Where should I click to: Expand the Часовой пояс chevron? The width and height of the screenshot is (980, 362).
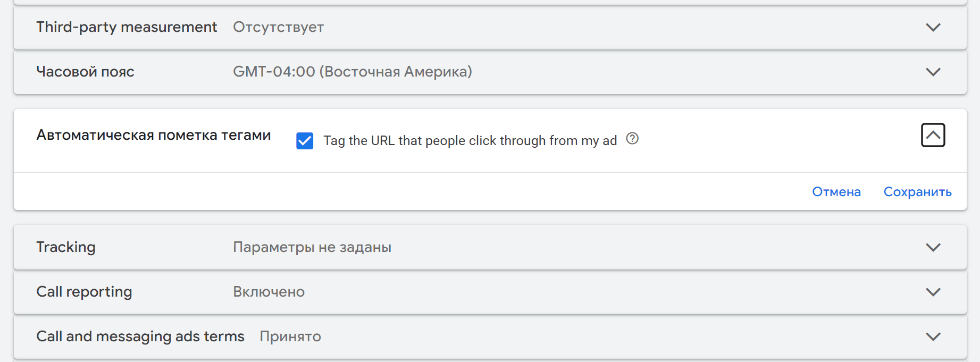[933, 72]
